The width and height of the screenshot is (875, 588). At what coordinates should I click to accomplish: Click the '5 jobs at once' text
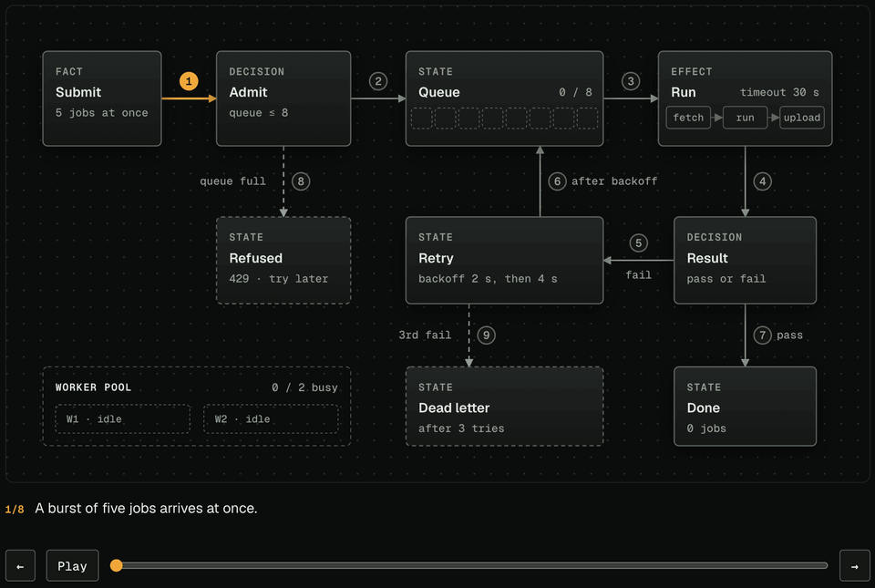point(101,113)
